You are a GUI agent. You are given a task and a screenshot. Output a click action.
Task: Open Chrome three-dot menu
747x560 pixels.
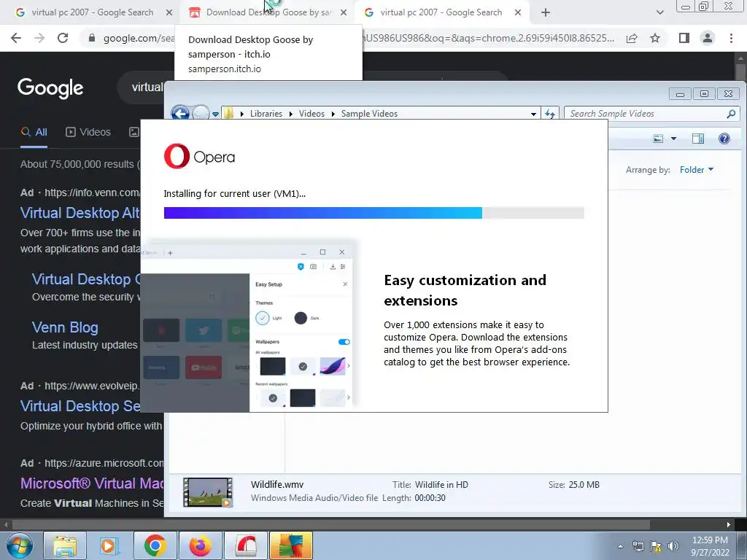pyautogui.click(x=731, y=38)
